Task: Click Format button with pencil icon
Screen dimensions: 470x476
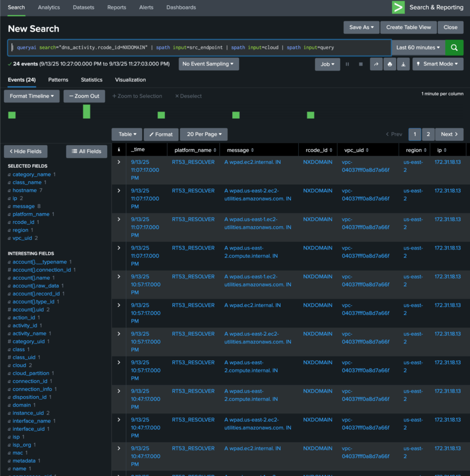Action: click(161, 134)
